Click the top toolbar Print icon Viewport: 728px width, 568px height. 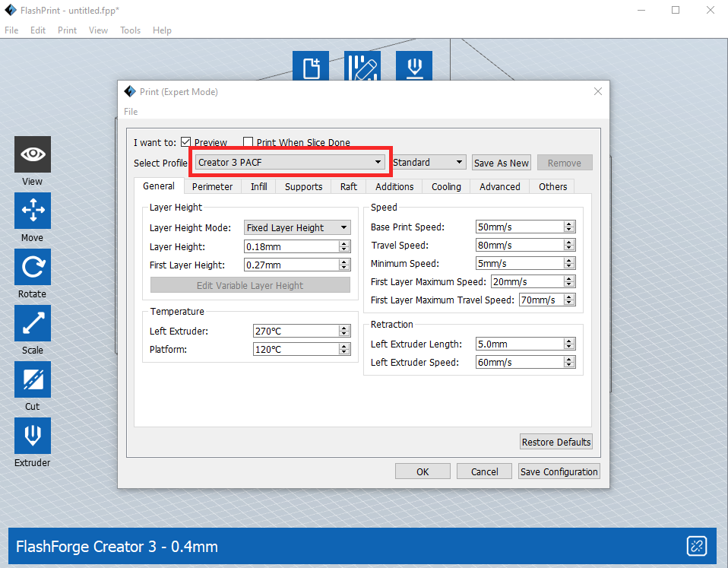pos(414,66)
